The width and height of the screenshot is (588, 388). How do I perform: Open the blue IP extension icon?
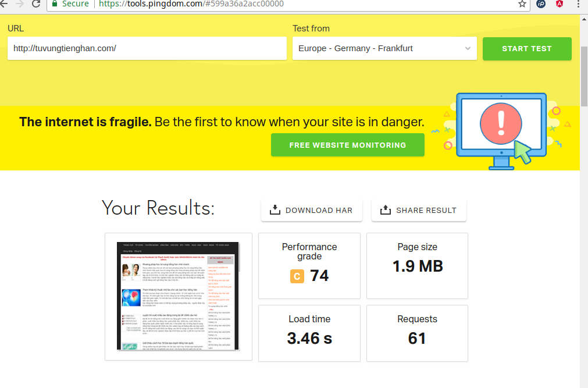tap(541, 3)
